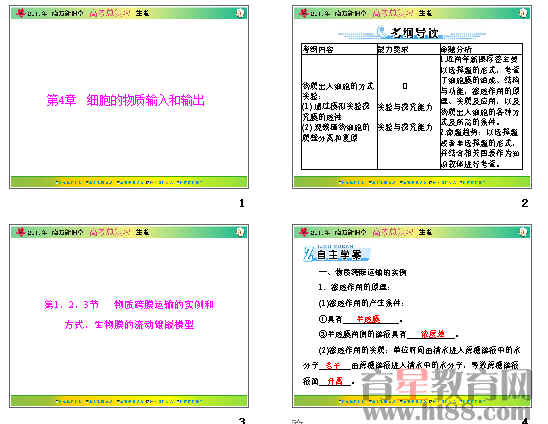The height and width of the screenshot is (424, 548).
Task: Select the 考纲导航 banner heading
Action: pos(413,33)
